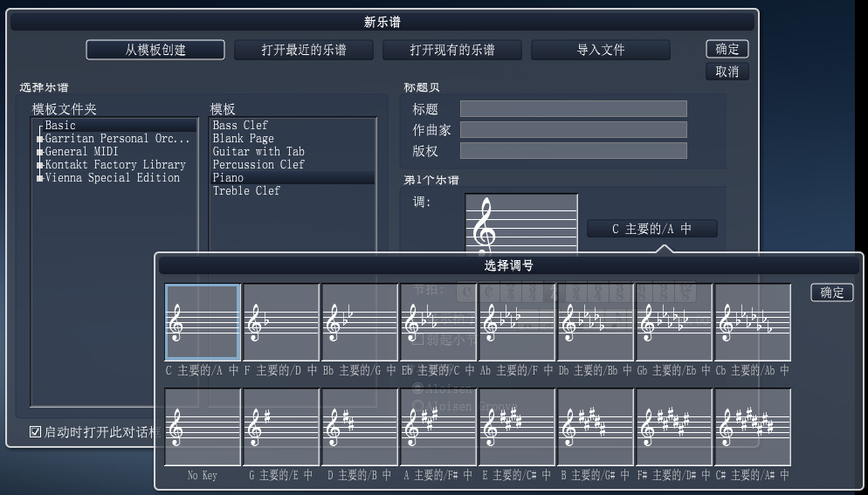Open the C major/A minor key dropdown

[651, 229]
